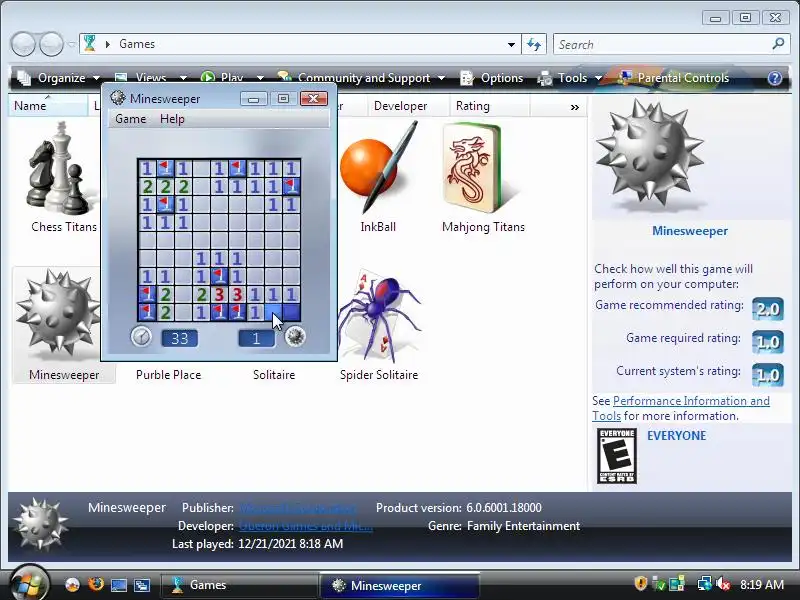Click the large Minesweeper preview image
This screenshot has width=800, height=600.
649,156
